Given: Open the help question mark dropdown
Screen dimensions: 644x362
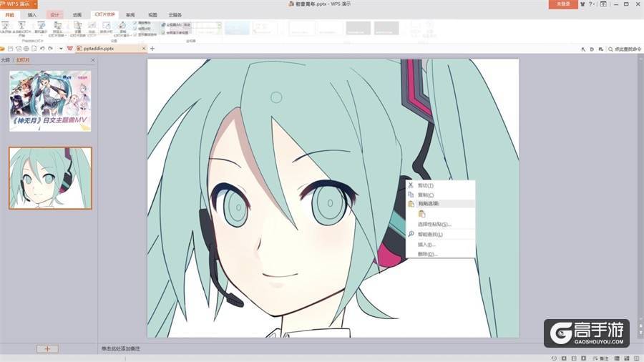Looking at the screenshot, I should 592,4.
